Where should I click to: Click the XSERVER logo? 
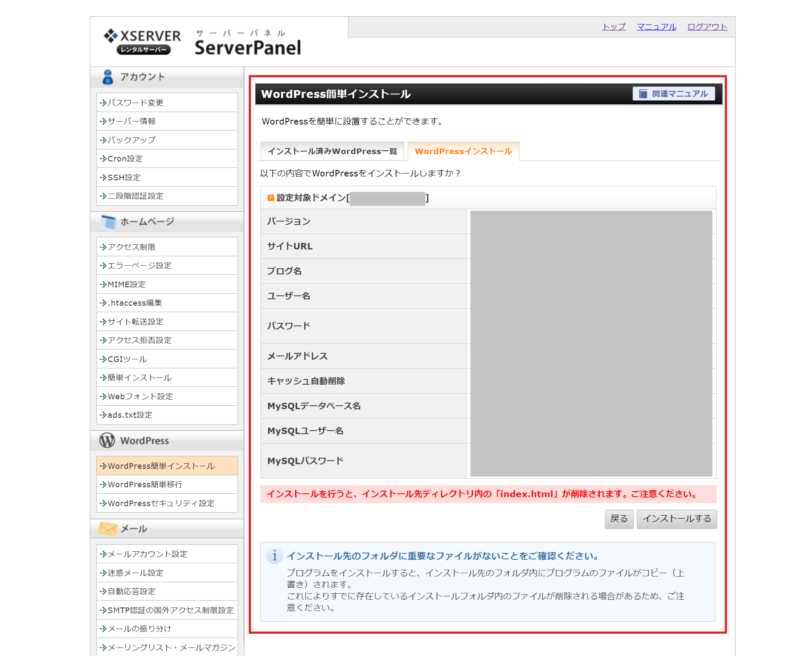[x=142, y=42]
